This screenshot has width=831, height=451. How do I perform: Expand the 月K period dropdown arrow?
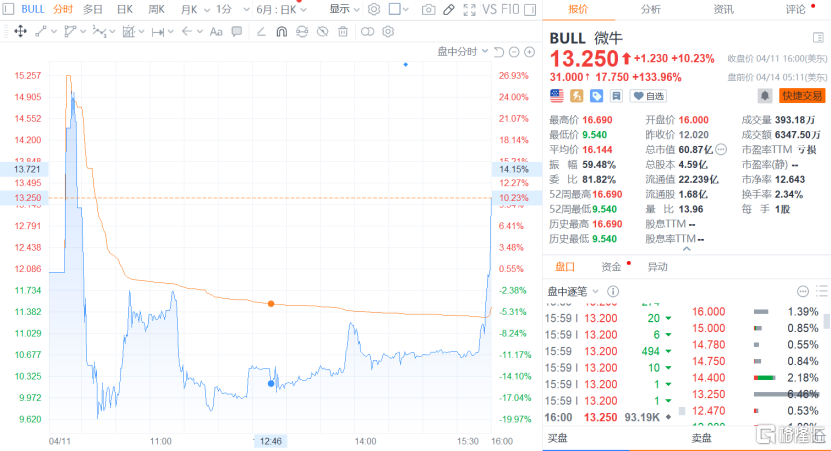coord(207,10)
